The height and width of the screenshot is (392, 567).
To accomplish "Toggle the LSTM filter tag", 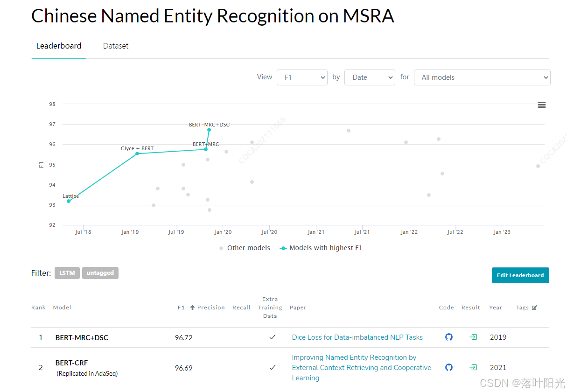I will tap(67, 273).
